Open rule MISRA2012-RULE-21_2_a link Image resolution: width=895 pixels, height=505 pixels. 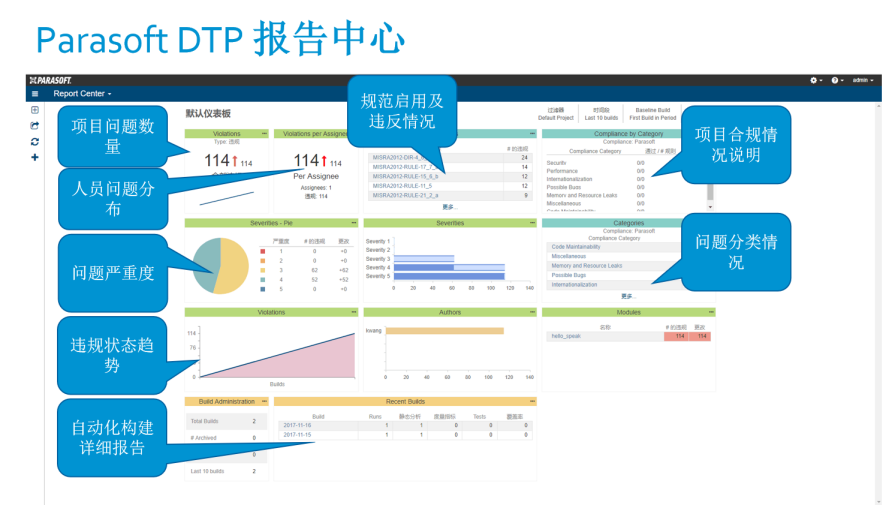(x=405, y=195)
